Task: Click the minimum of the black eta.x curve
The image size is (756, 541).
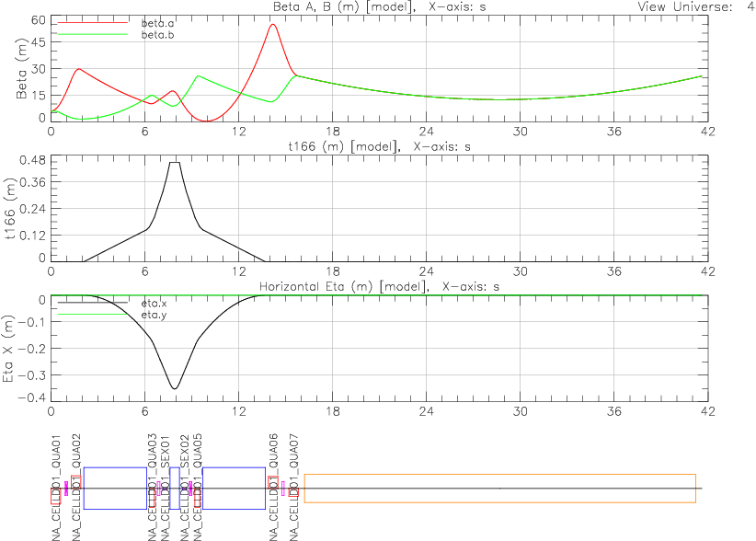Action: pyautogui.click(x=175, y=388)
